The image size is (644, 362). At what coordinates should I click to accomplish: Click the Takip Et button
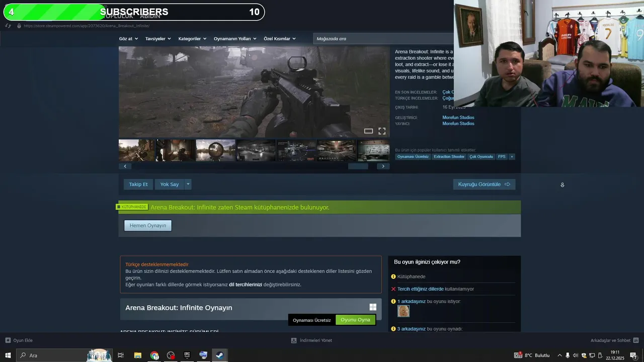click(x=138, y=185)
